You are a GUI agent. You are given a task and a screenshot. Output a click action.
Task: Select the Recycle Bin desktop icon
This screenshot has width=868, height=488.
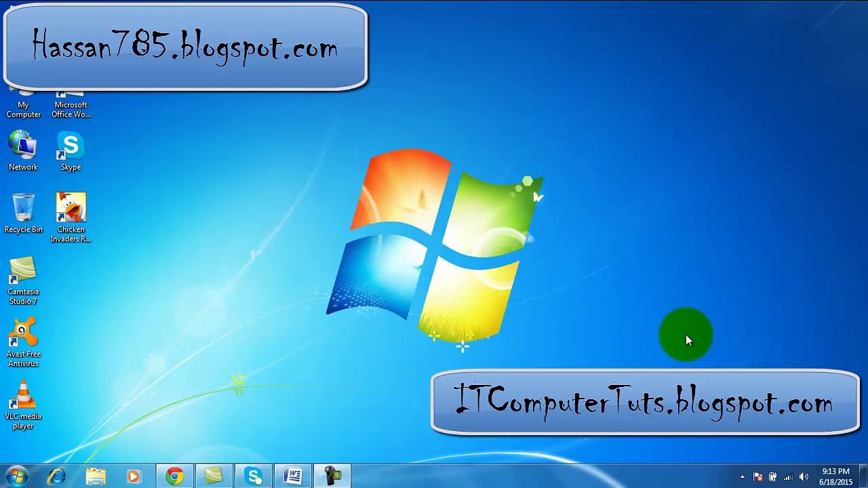(x=23, y=213)
